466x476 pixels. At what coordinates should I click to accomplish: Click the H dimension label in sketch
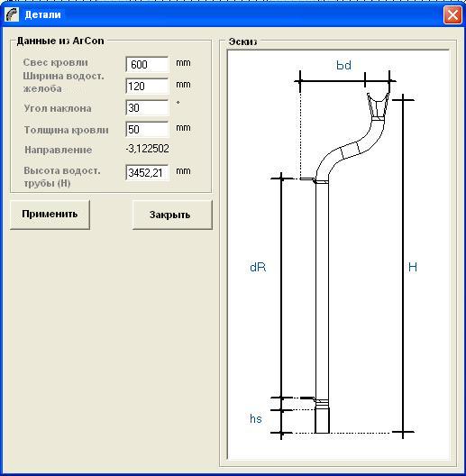pos(413,267)
